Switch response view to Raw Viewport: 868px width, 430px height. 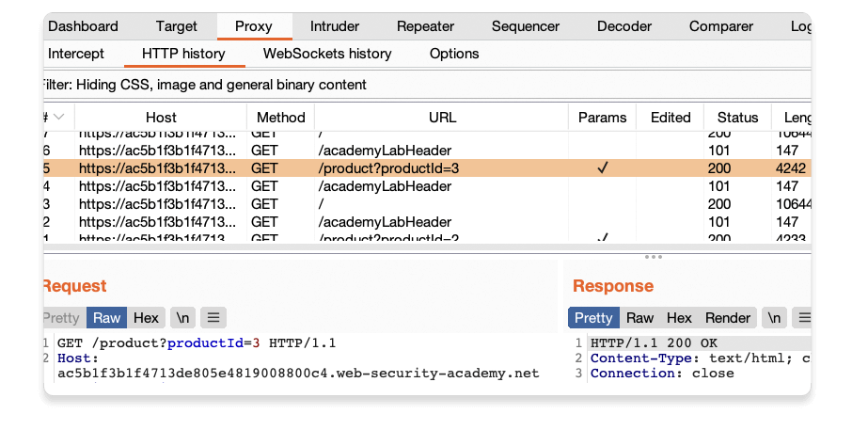point(639,318)
